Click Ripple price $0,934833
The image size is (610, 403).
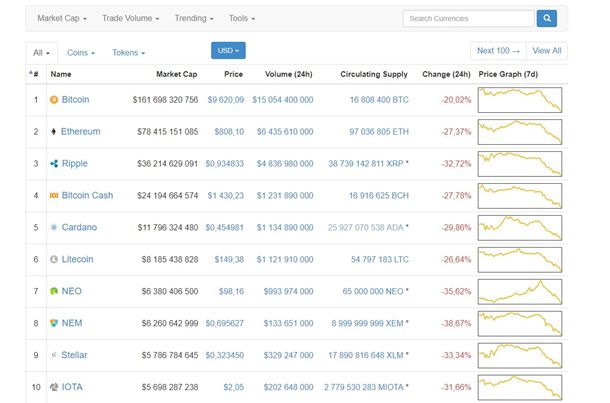coord(225,164)
